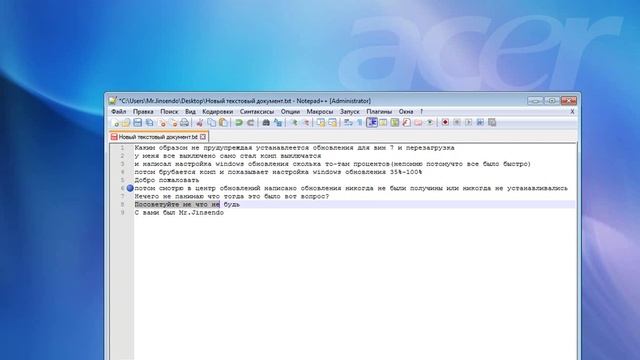The width and height of the screenshot is (640, 360).
Task: Click line number 9 in the margin
Action: 122,213
